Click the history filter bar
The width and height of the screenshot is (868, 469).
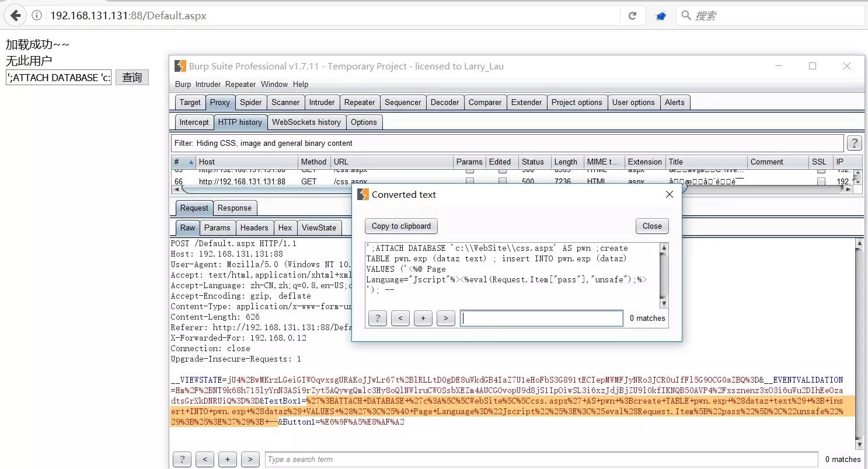tap(507, 143)
